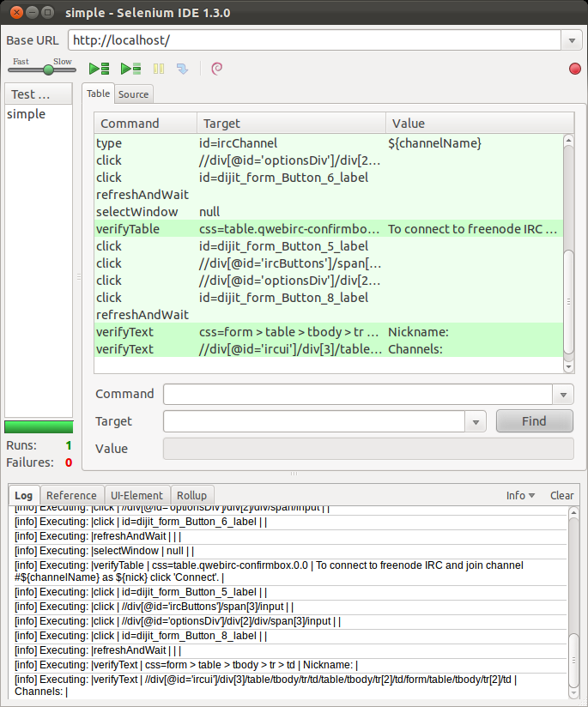588x707 pixels.
Task: Click log entry verifyText Nickname:
Action: (x=290, y=665)
